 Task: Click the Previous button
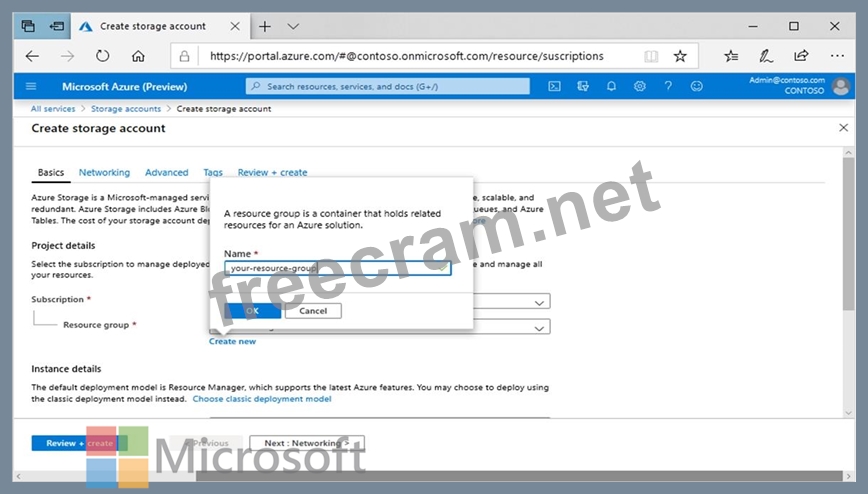[x=207, y=443]
